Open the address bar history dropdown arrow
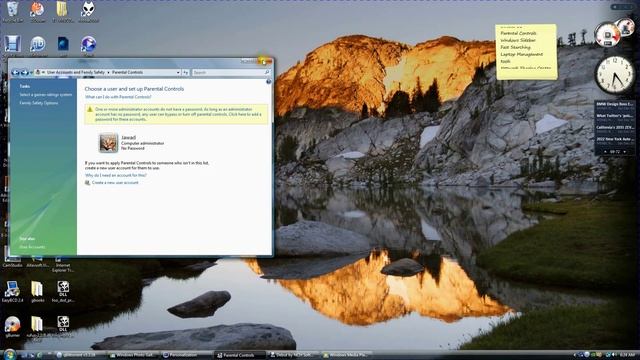Image resolution: width=640 pixels, height=360 pixels. pyautogui.click(x=178, y=72)
